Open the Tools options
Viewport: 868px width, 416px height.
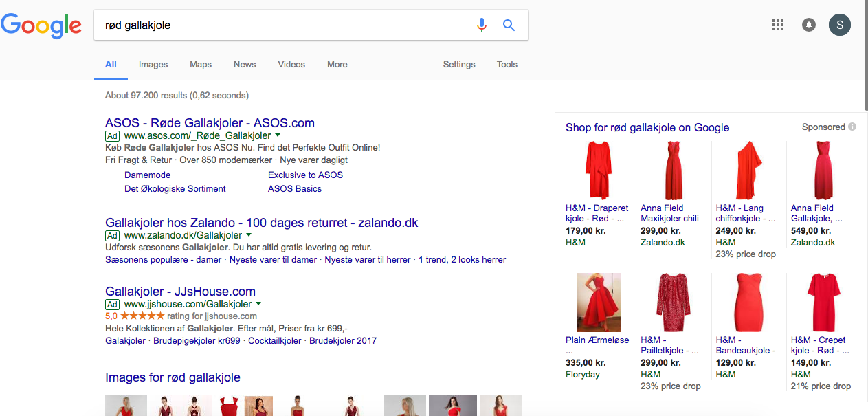point(507,65)
